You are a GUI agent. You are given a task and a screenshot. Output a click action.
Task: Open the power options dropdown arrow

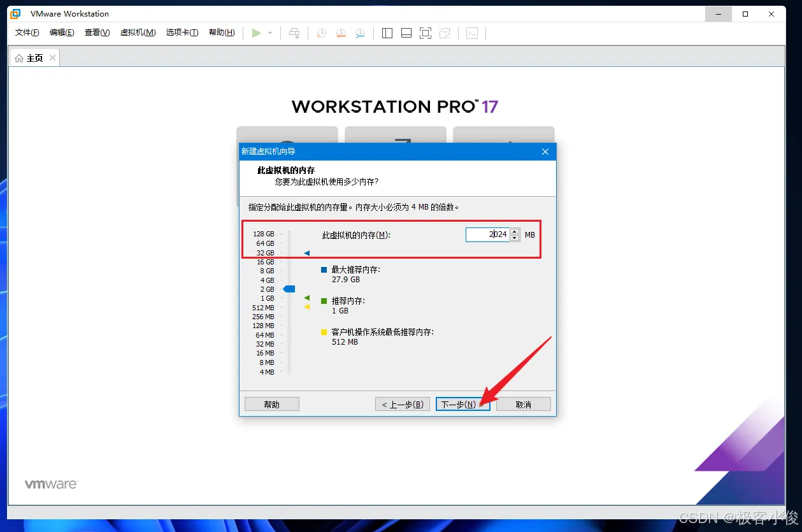click(x=270, y=33)
